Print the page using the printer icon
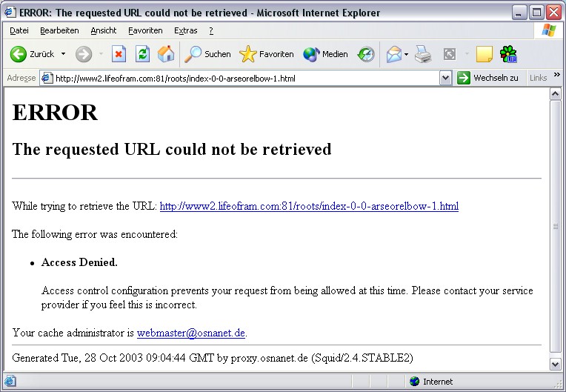This screenshot has height=392, width=566. click(x=423, y=55)
